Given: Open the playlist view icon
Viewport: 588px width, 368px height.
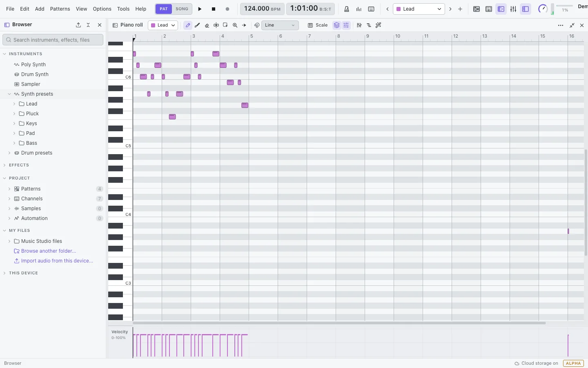Looking at the screenshot, I should pyautogui.click(x=477, y=9).
